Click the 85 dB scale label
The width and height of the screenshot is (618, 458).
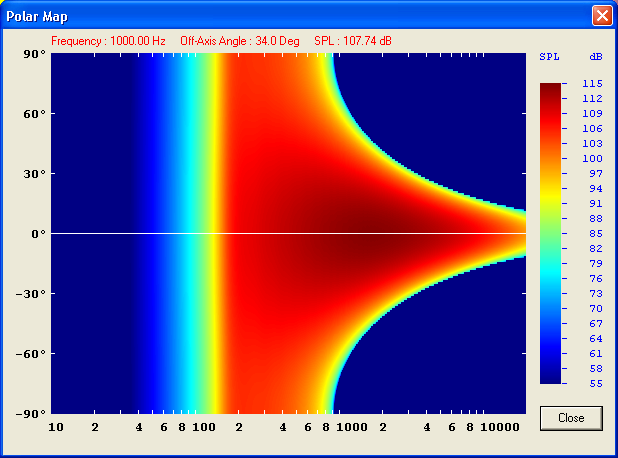pos(596,234)
